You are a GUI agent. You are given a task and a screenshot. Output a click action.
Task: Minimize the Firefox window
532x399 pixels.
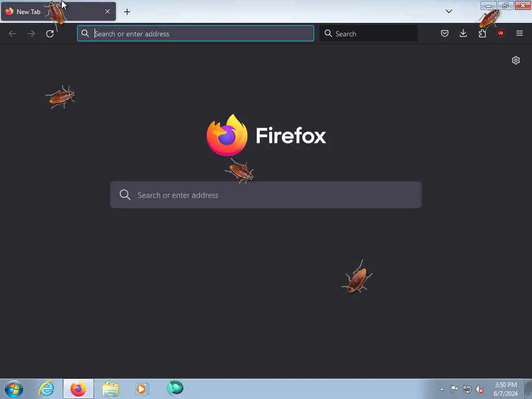[x=488, y=5]
